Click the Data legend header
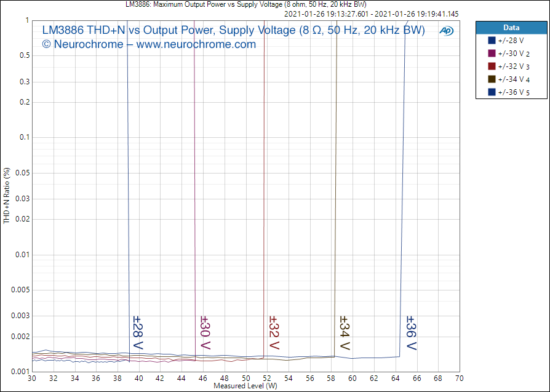 511,28
